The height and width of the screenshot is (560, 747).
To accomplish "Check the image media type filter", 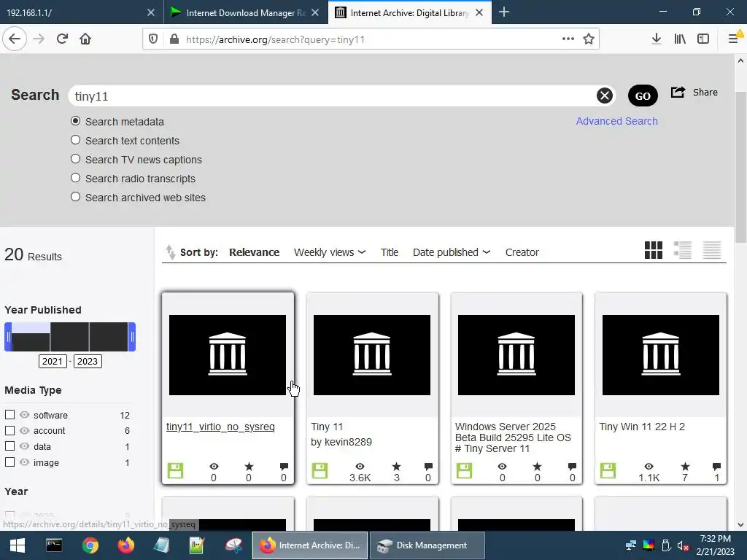I will pos(9,462).
